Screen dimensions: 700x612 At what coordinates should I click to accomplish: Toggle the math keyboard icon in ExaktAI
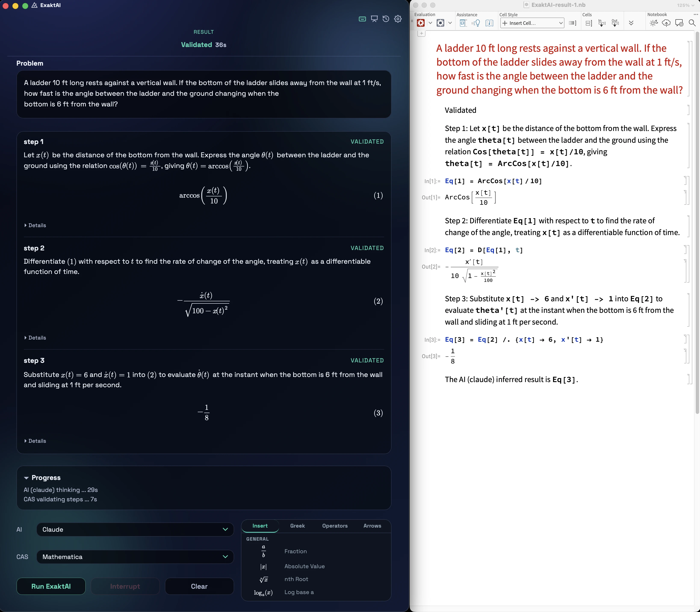pos(362,19)
